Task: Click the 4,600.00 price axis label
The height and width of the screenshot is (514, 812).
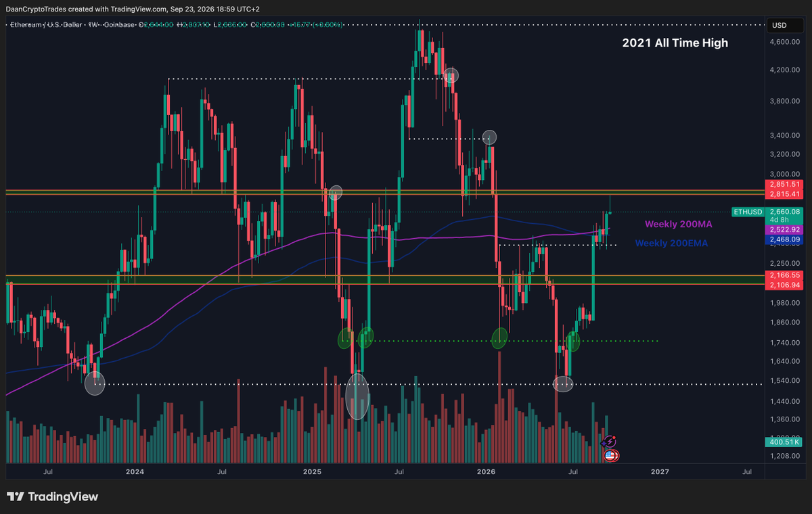Action: click(785, 42)
